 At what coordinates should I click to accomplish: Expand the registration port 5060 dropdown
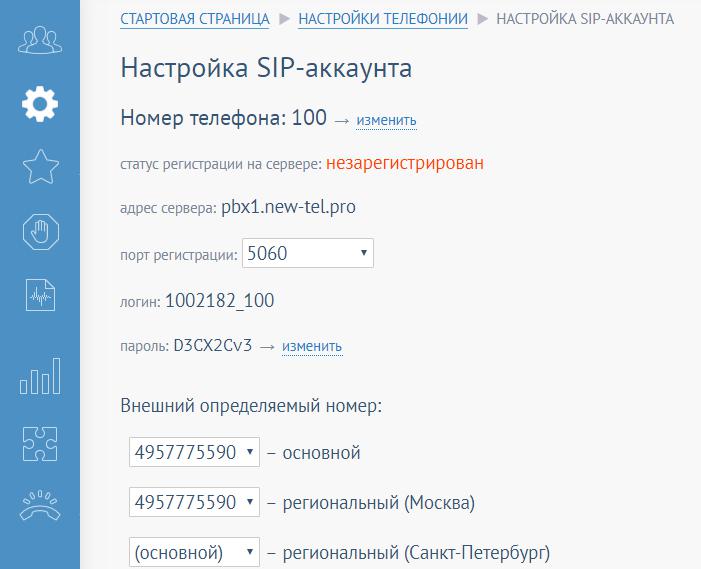pyautogui.click(x=307, y=254)
